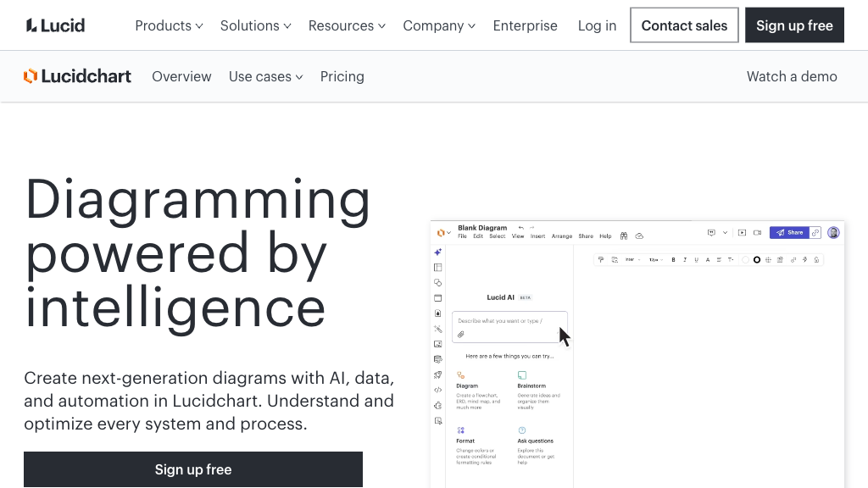Click the Brainstorm icon in Lucid AI panel
This screenshot has height=488, width=868.
pyautogui.click(x=520, y=374)
